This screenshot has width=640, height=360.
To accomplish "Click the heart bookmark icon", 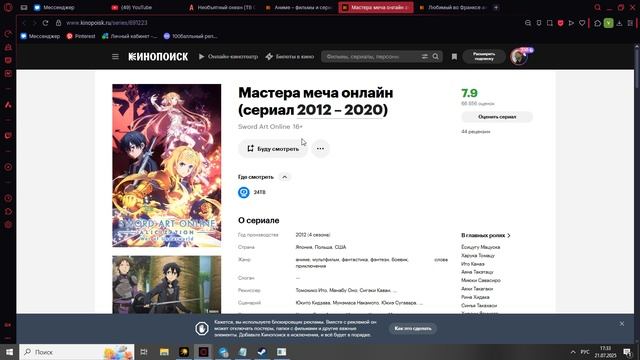I will [582, 23].
